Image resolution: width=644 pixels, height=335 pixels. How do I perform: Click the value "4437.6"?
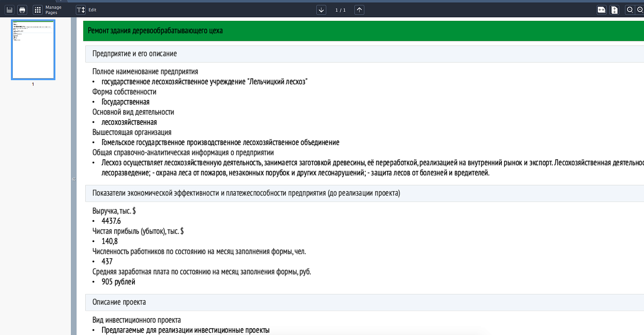(x=111, y=221)
